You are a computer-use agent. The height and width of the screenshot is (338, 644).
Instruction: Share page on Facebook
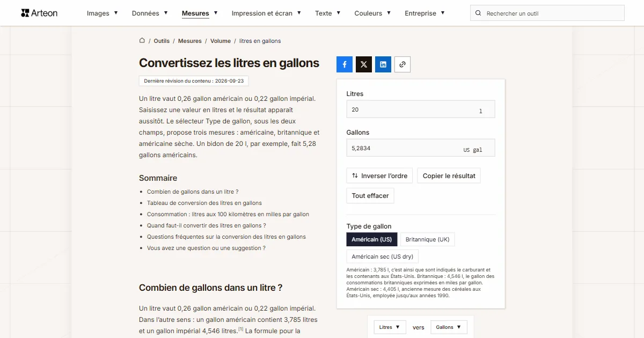point(345,64)
